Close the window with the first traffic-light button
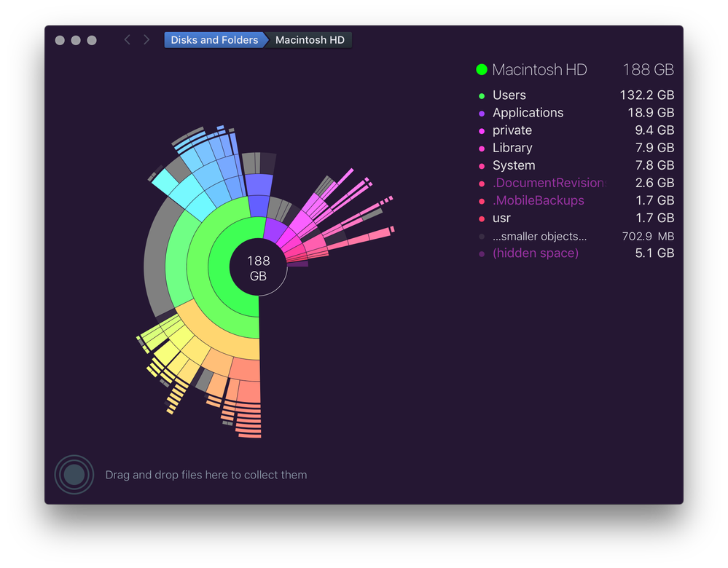Screen dimensions: 728x568 (60, 40)
